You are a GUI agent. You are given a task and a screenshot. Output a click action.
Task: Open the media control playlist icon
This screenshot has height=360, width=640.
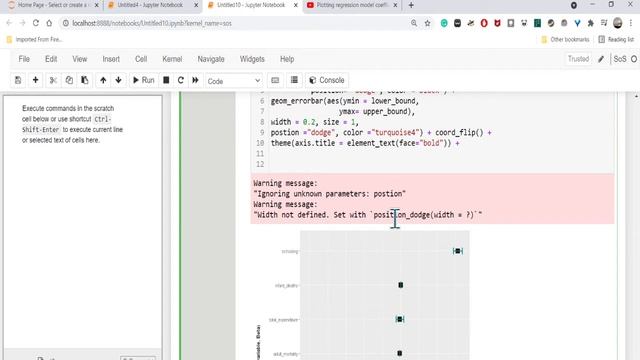click(x=604, y=23)
